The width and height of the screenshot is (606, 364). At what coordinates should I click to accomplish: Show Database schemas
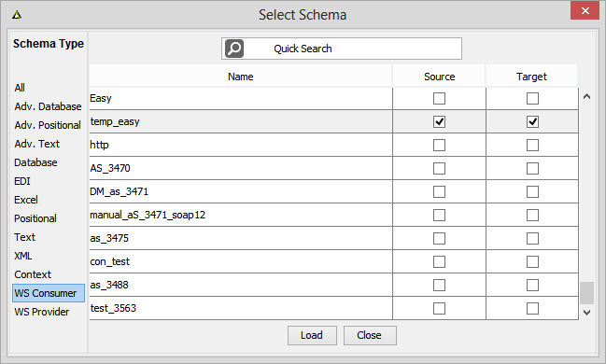pos(35,162)
